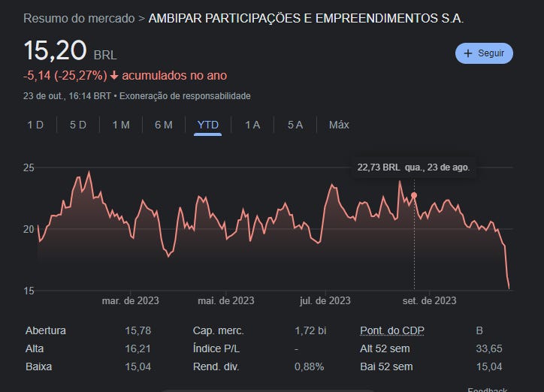Viewport: 544px width, 392px height.
Task: Click the price 15,20
Action: (x=55, y=50)
